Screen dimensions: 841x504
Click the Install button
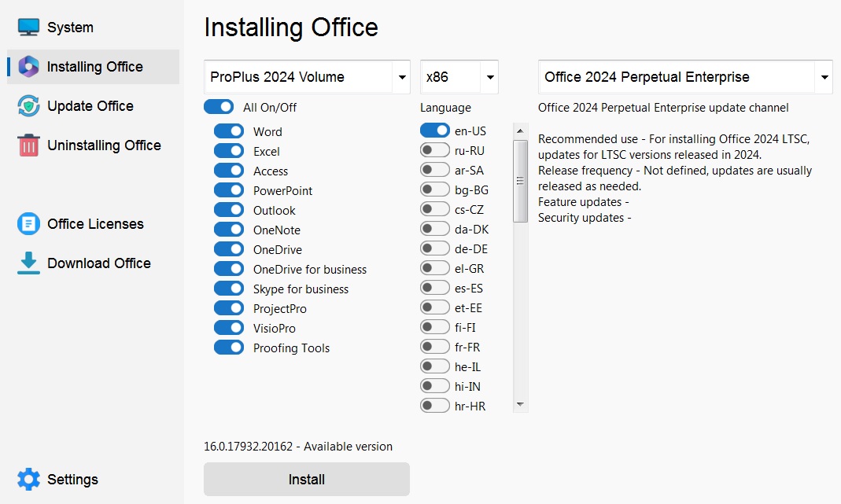coord(307,480)
